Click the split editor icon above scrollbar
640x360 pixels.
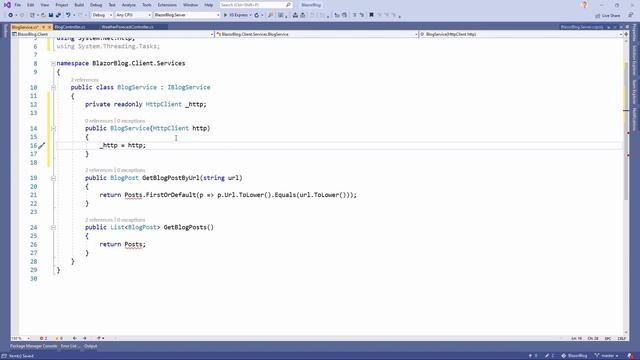point(626,34)
